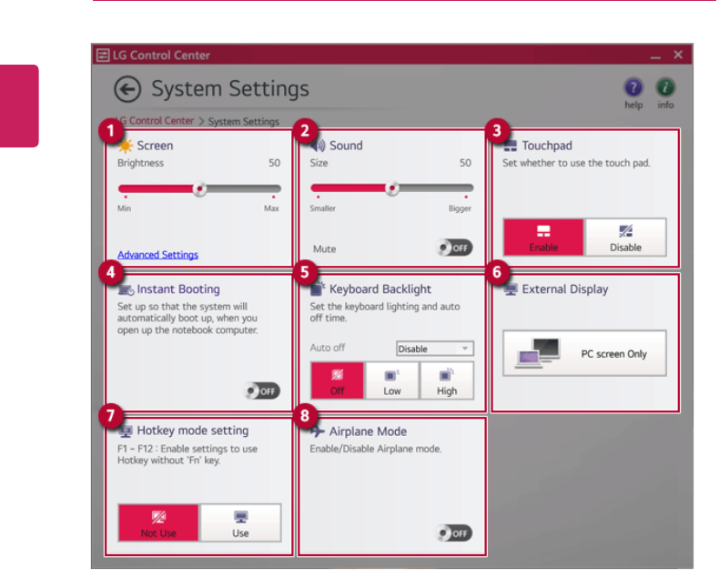The width and height of the screenshot is (719, 588).
Task: Open the info icon
Action: click(665, 88)
